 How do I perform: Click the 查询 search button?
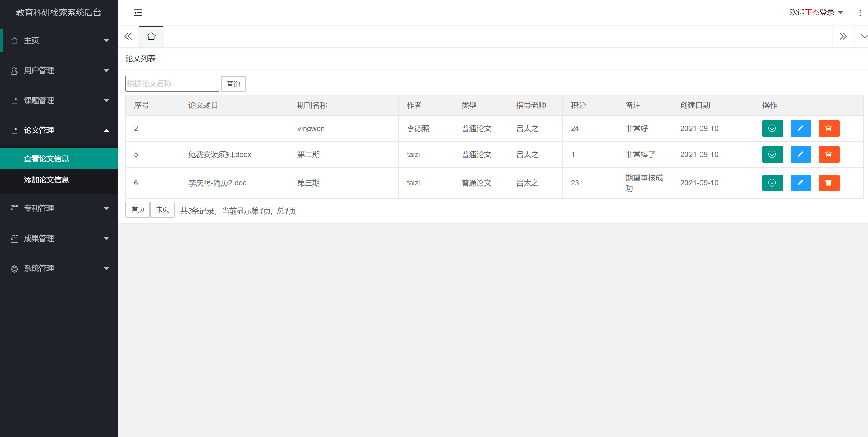click(233, 84)
